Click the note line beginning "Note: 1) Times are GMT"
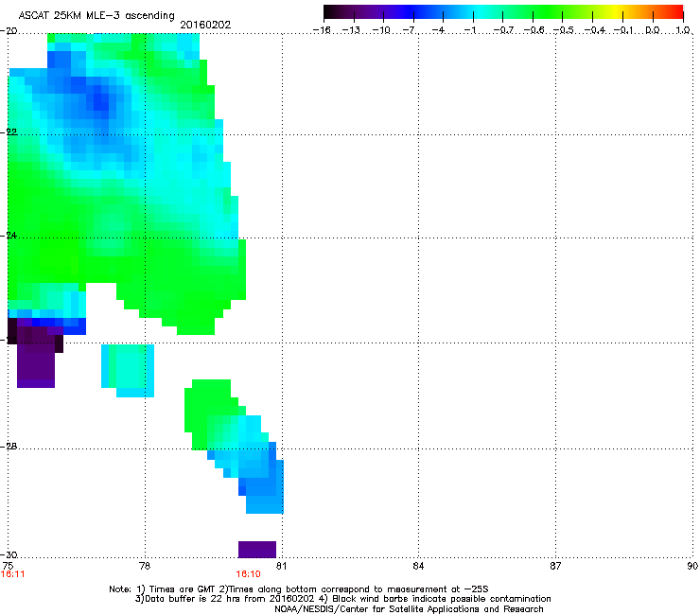 pos(299,589)
